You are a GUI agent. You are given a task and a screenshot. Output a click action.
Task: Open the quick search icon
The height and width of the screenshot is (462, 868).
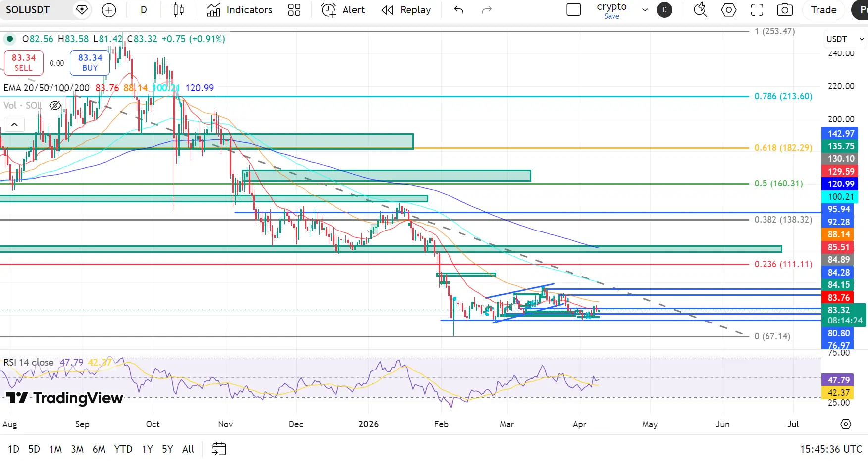point(700,10)
